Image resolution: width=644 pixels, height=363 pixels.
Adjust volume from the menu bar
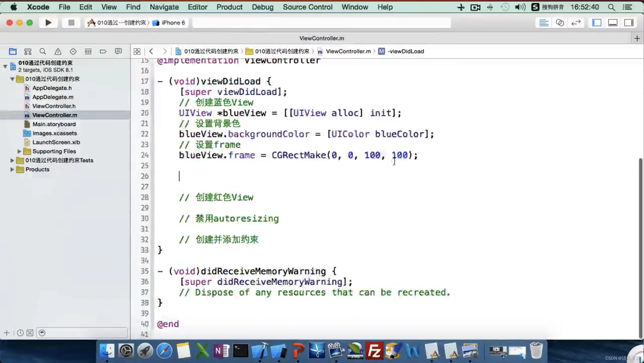point(520,7)
